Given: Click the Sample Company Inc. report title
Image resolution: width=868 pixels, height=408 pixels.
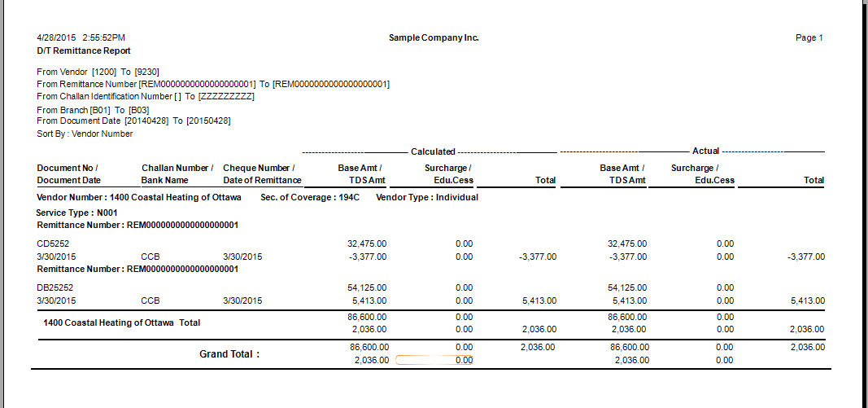Looking at the screenshot, I should 434,38.
